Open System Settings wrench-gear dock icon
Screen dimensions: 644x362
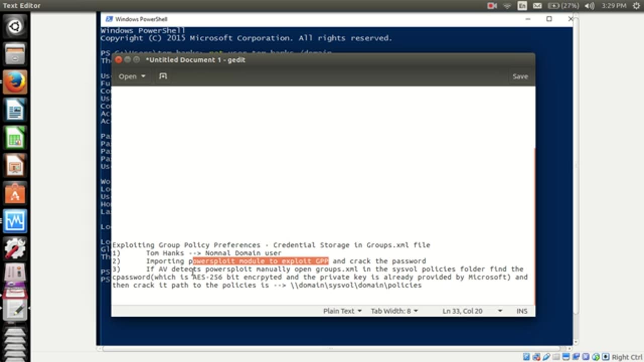point(15,248)
